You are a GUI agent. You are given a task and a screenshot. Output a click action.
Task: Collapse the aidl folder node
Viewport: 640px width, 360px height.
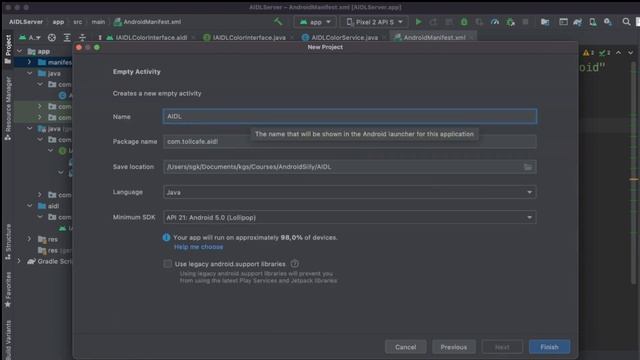pos(29,206)
